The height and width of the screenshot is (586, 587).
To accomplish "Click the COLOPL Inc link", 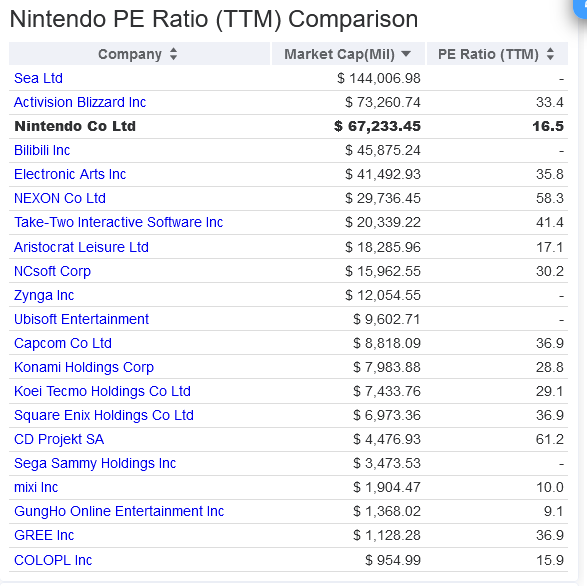I will click(x=53, y=560).
